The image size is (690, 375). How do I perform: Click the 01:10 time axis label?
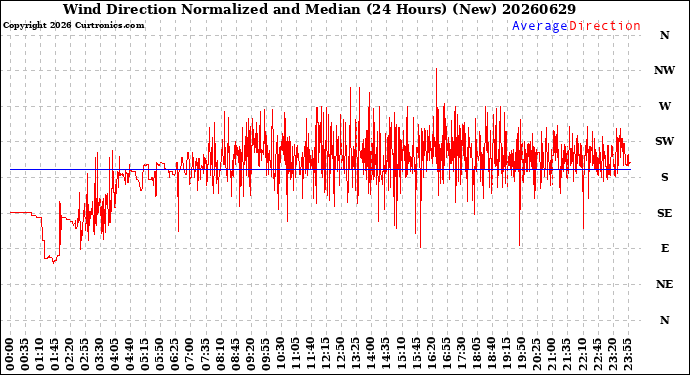[40, 354]
